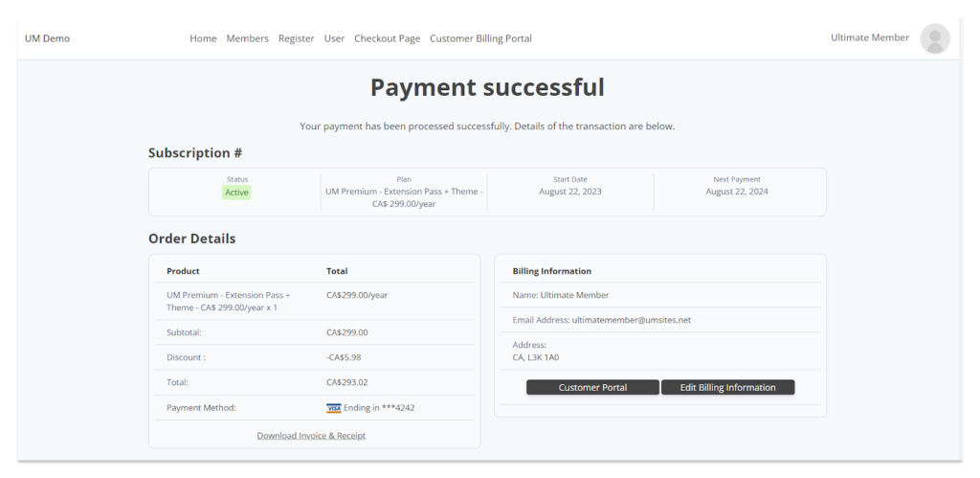Go to the Members page

pyautogui.click(x=248, y=38)
